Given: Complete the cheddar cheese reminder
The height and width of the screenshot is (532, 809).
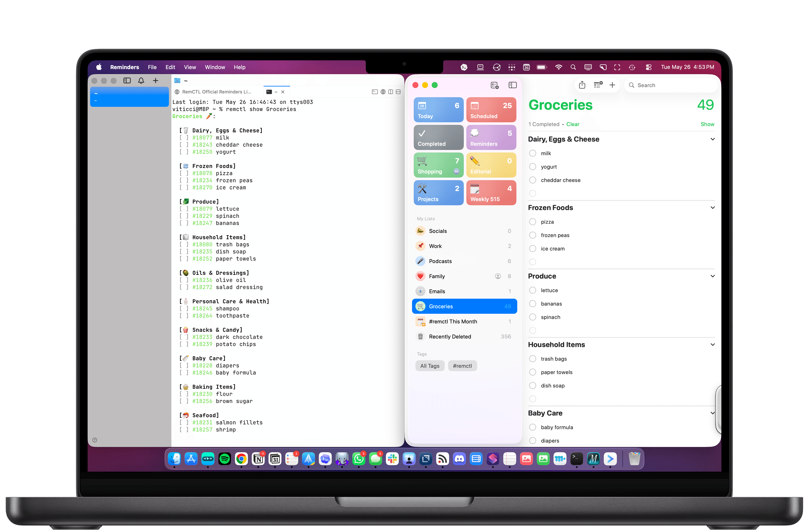Looking at the screenshot, I should tap(533, 180).
